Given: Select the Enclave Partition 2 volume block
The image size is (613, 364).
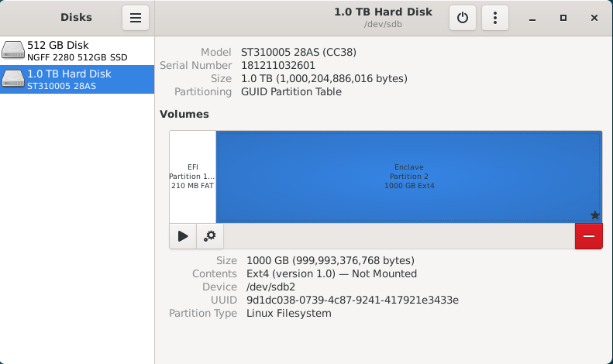Looking at the screenshot, I should [408, 177].
